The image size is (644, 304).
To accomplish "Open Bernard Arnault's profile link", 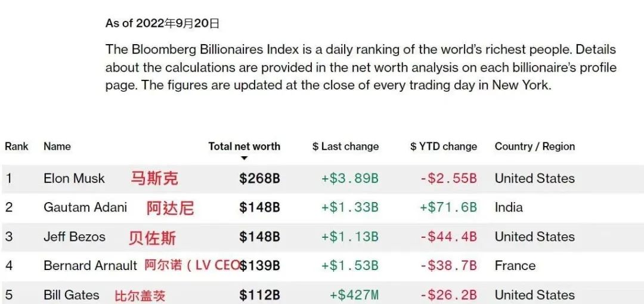I will (91, 265).
